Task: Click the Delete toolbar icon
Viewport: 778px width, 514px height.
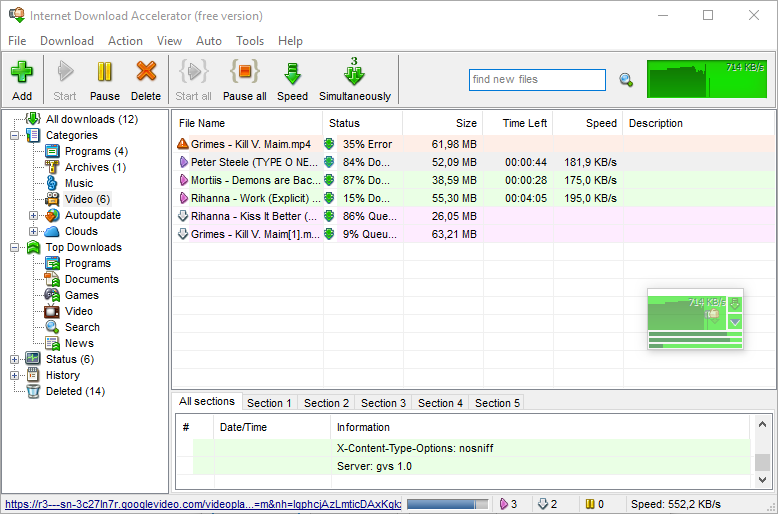Action: tap(146, 74)
